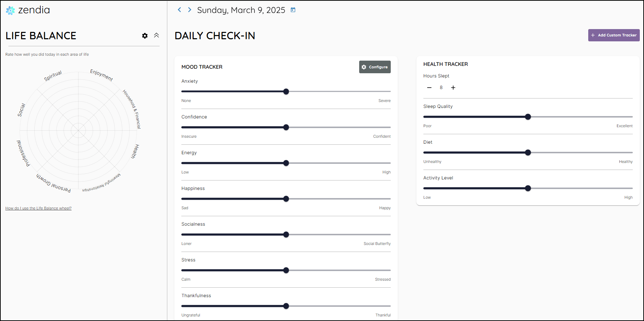
Task: Click the zendia brand name text
Action: (34, 10)
